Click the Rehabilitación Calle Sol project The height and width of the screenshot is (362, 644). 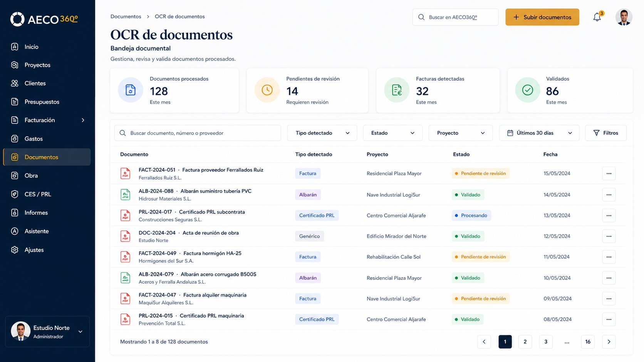(x=394, y=257)
